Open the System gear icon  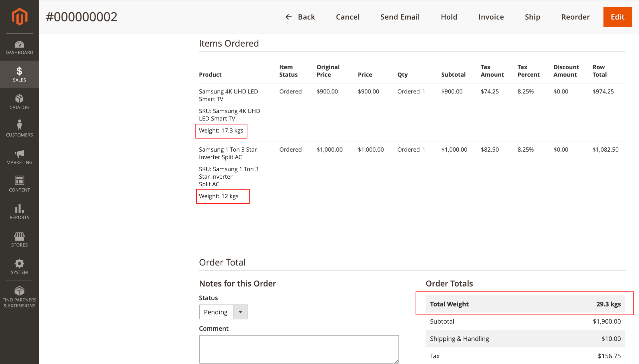coord(19,264)
